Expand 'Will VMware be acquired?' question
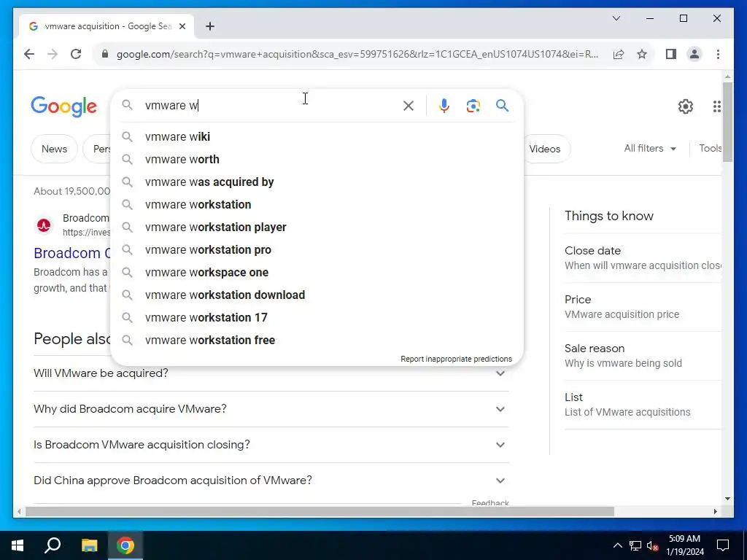 coord(271,373)
